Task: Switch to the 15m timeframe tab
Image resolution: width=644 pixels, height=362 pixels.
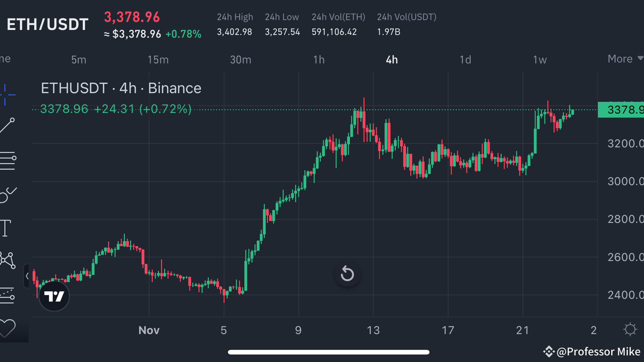Action: [x=158, y=60]
